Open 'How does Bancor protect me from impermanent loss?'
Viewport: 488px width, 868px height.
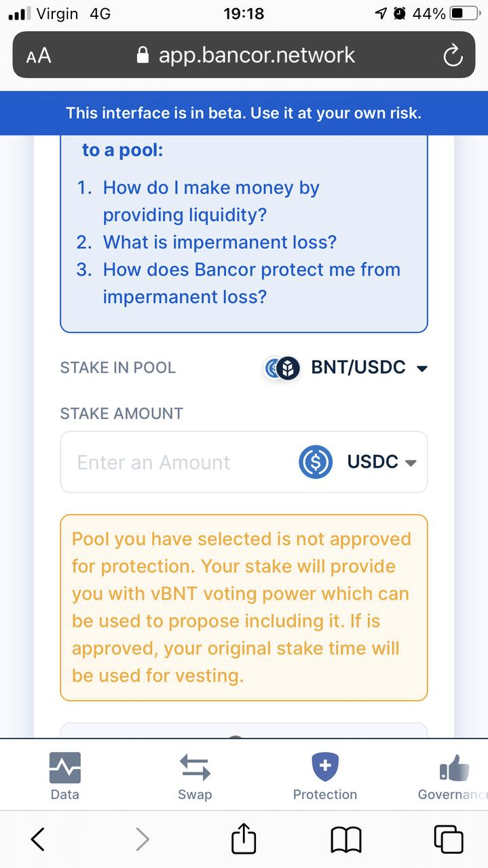coord(251,283)
